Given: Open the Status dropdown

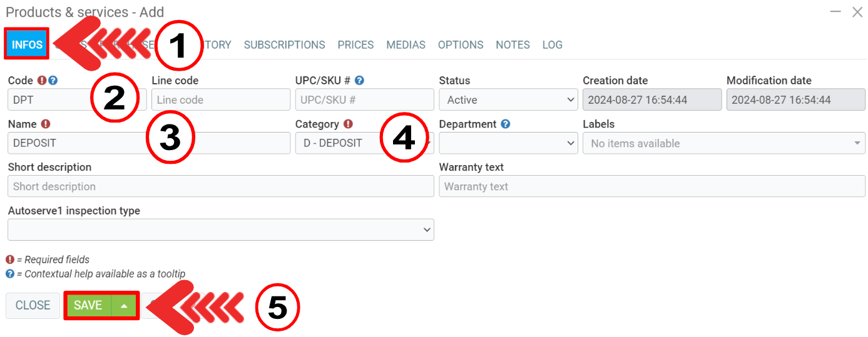Looking at the screenshot, I should pyautogui.click(x=508, y=100).
